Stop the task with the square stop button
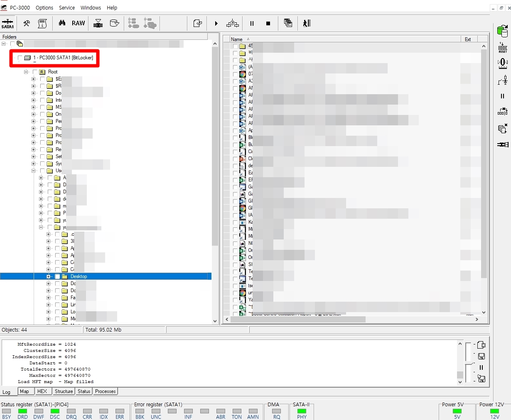511x420 pixels. [268, 24]
